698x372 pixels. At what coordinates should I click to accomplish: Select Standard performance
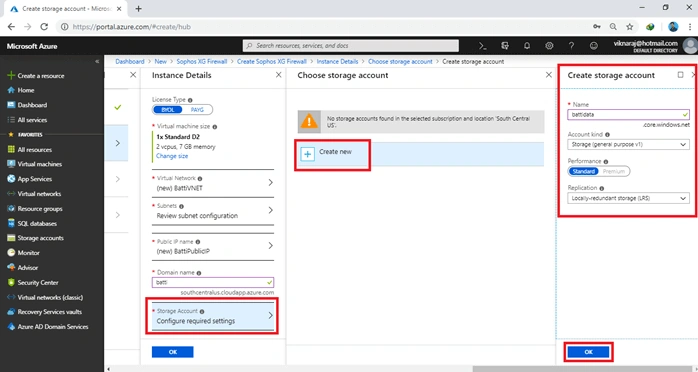pos(584,171)
